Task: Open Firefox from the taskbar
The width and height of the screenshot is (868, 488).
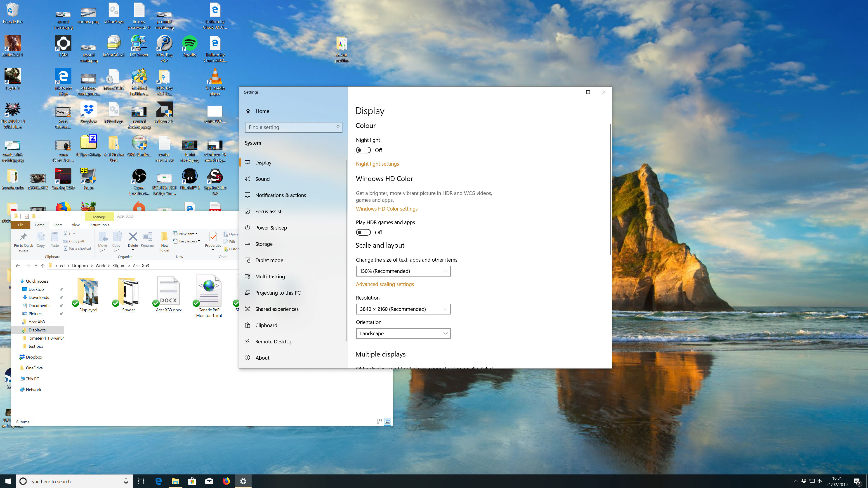Action: pyautogui.click(x=226, y=481)
